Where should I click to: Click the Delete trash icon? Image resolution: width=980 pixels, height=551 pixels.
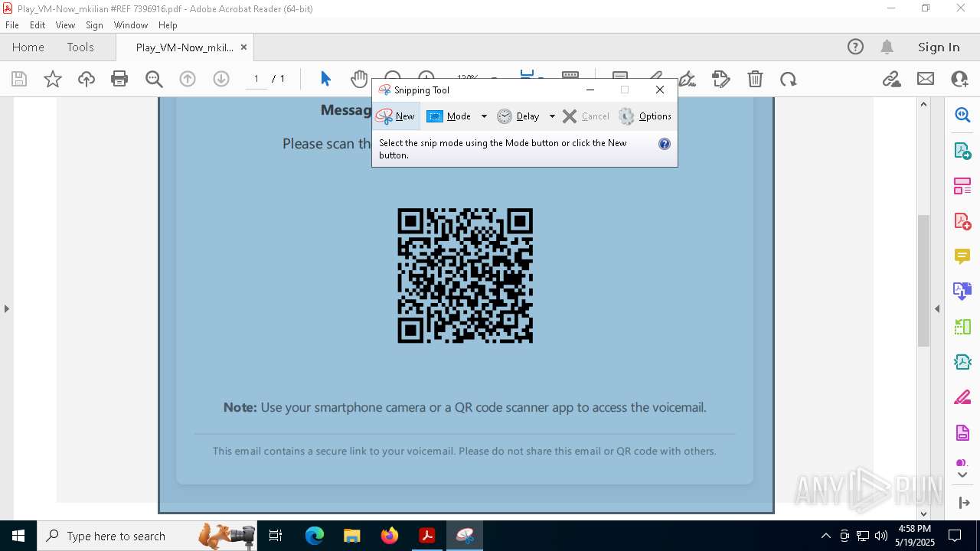tap(755, 79)
